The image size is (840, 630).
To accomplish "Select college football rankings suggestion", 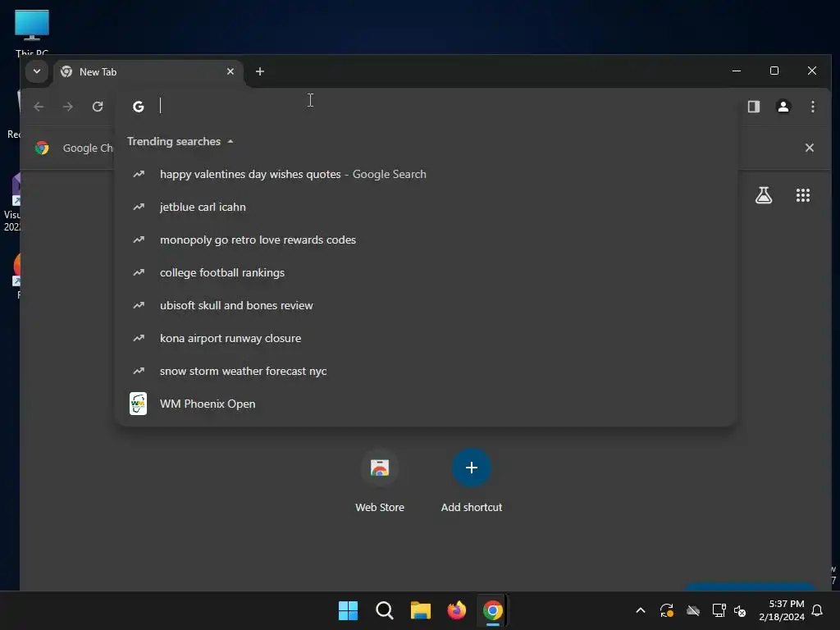I will tap(426, 272).
